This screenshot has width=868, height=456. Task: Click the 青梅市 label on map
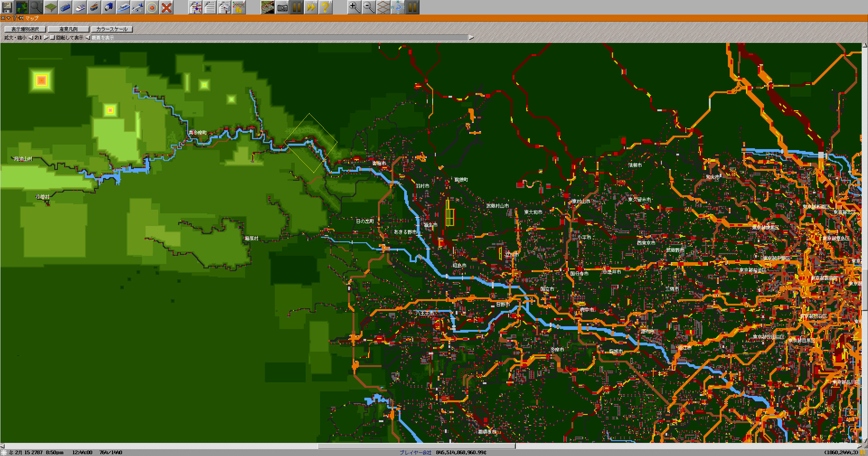point(379,163)
